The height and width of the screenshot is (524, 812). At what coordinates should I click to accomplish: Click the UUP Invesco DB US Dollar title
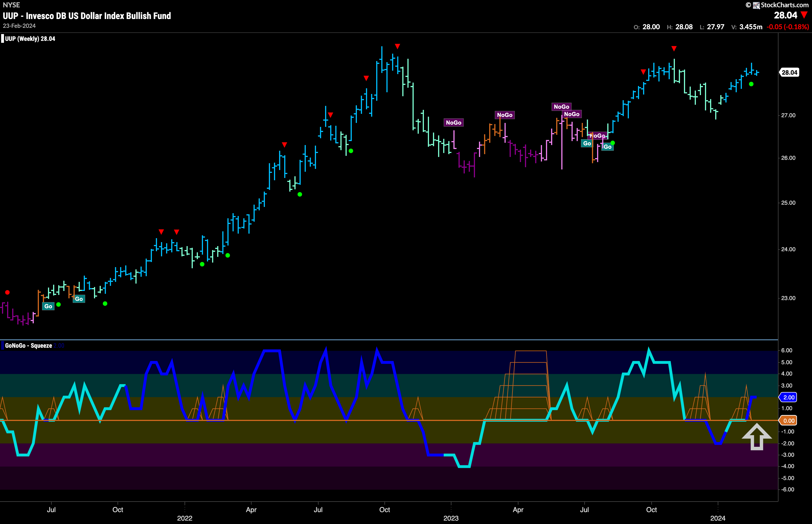[x=87, y=16]
